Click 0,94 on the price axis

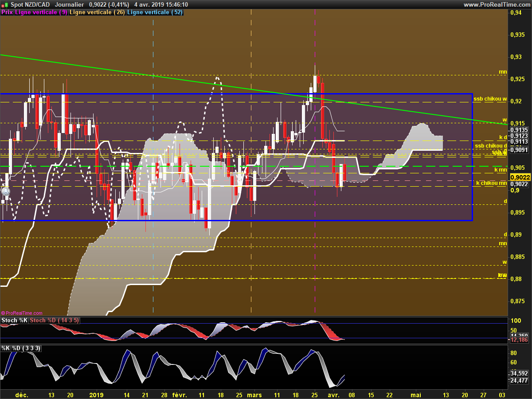click(x=516, y=12)
